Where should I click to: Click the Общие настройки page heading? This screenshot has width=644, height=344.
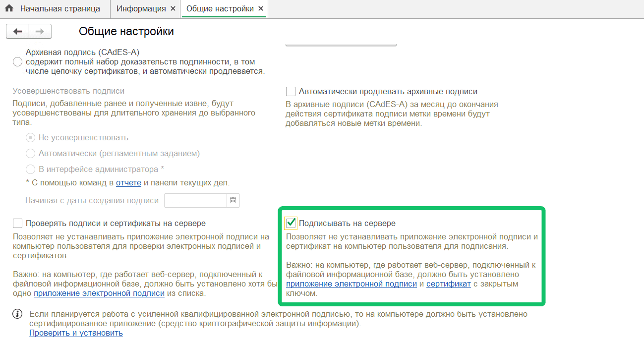pyautogui.click(x=126, y=32)
